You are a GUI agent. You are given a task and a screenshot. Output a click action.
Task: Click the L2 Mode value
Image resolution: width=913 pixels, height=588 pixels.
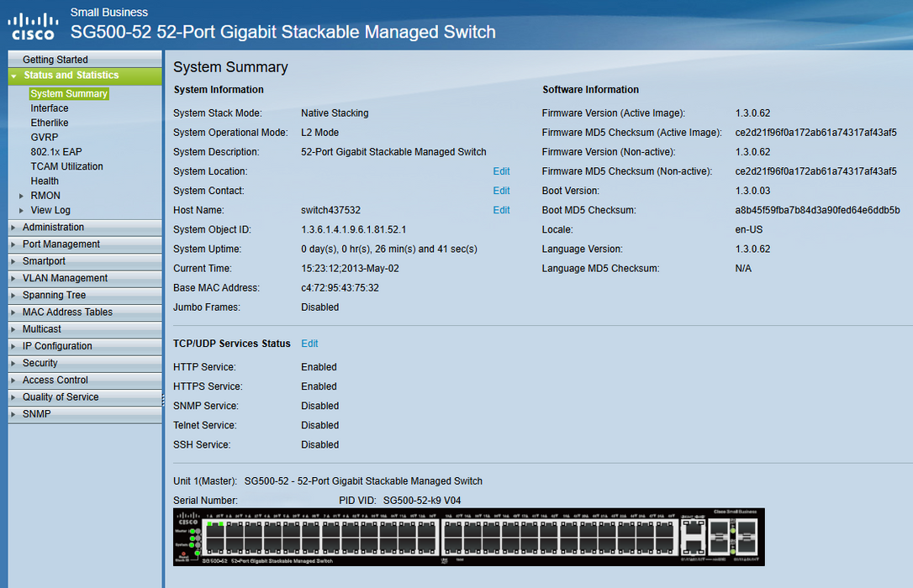[319, 133]
